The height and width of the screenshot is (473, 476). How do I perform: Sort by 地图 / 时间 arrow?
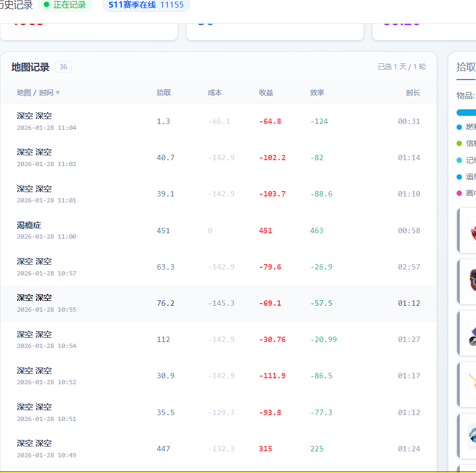click(x=58, y=93)
